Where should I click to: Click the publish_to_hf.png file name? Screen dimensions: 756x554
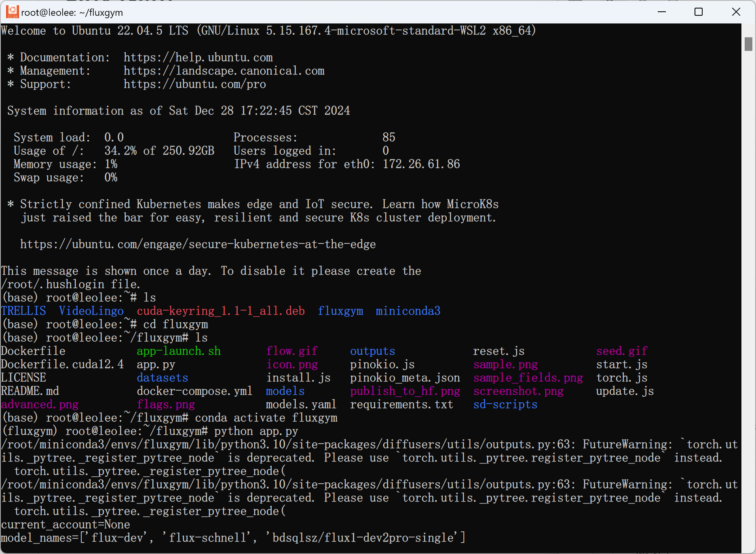click(405, 391)
